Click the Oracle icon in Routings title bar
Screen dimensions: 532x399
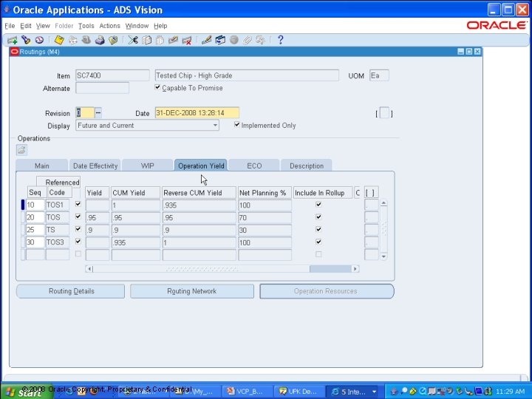[x=14, y=52]
